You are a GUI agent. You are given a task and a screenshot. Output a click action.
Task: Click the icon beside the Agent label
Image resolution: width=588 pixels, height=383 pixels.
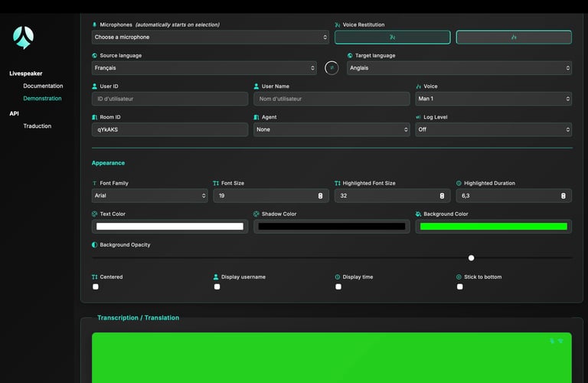pos(256,117)
